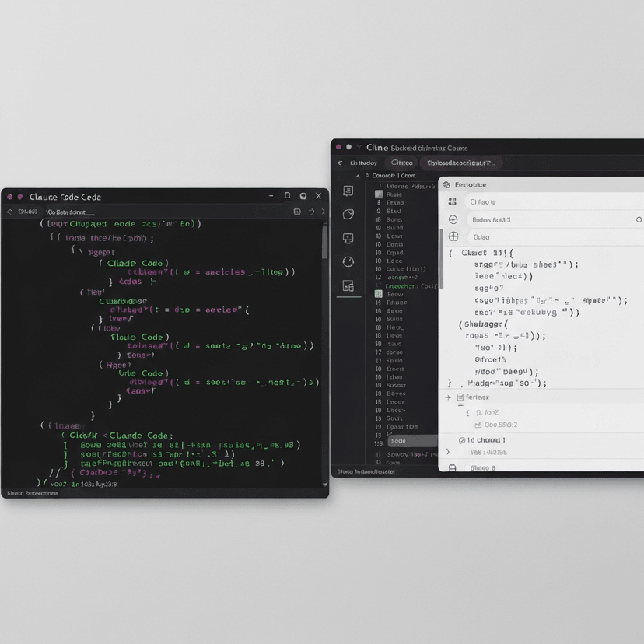Viewport: 644px width, 644px height.
Task: Click the forward arrow in Claude Code toolbar
Action: (311, 212)
